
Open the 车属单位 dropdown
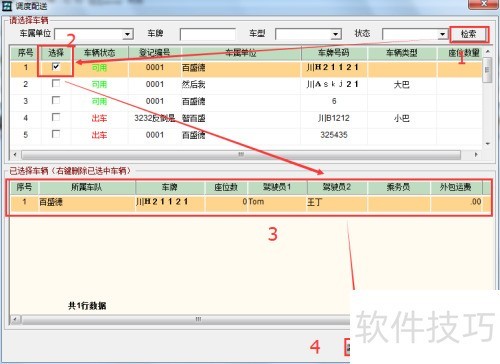click(x=127, y=34)
